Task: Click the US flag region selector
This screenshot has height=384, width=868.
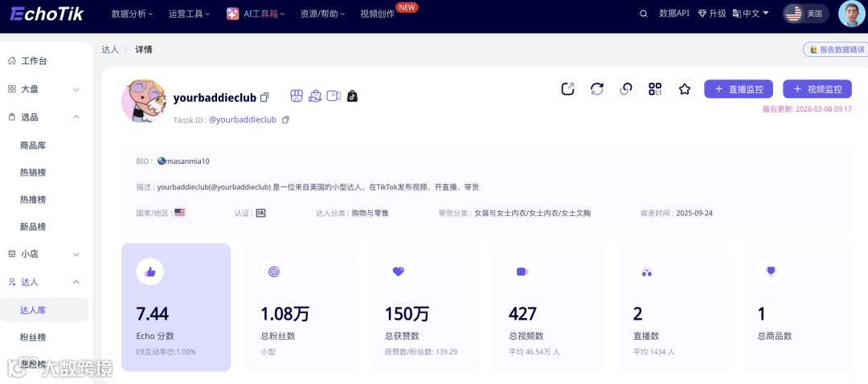Action: pos(806,14)
